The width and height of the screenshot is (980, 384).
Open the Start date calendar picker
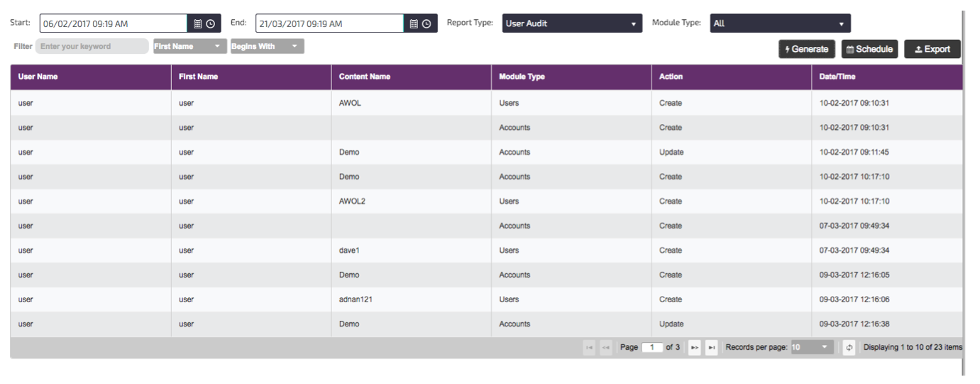coord(199,23)
